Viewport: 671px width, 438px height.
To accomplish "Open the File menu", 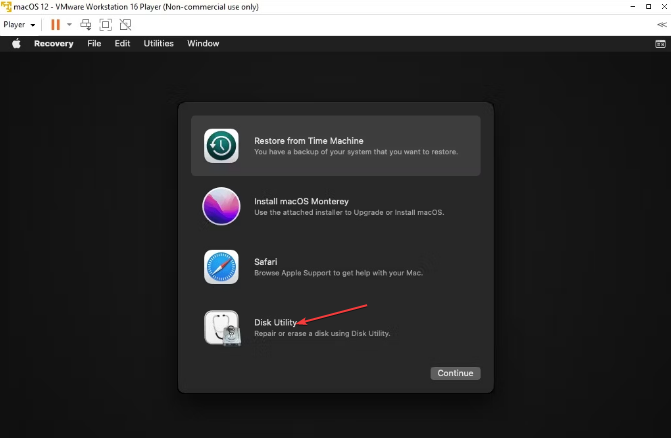I will 94,44.
